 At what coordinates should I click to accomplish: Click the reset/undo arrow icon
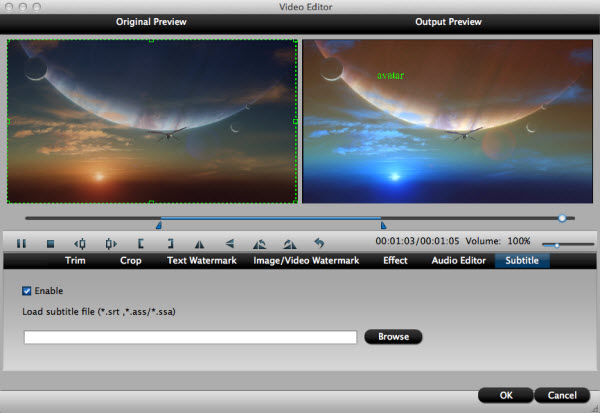[x=319, y=243]
